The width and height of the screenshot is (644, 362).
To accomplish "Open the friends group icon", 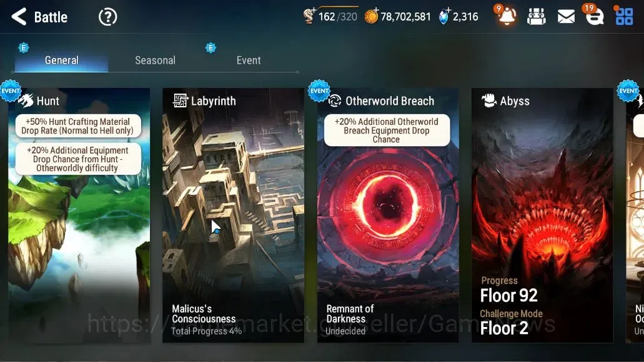I will (536, 17).
